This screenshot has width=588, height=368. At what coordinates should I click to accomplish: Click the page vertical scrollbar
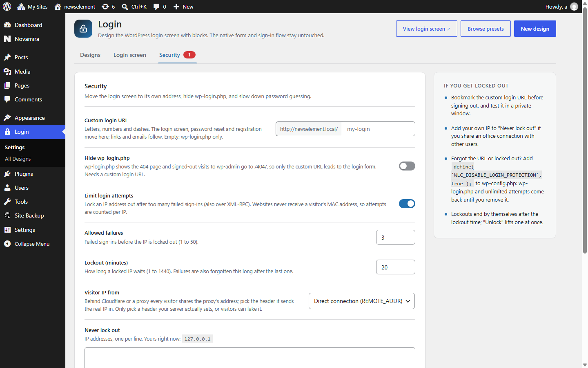[585, 131]
